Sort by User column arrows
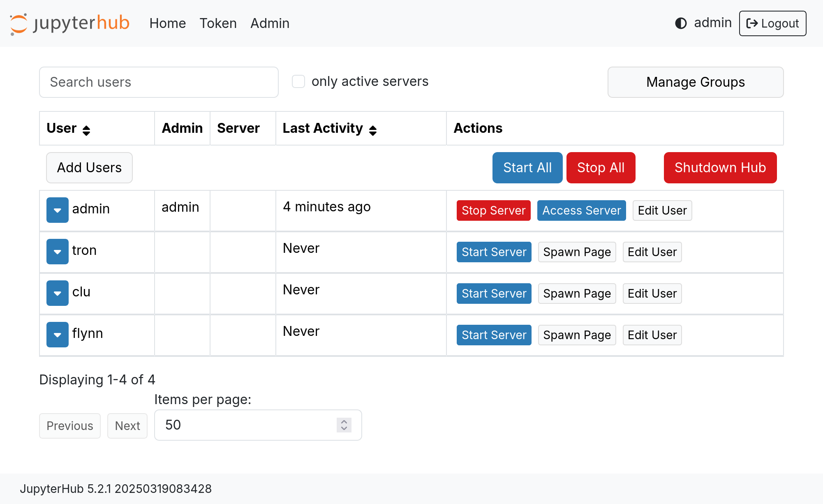 point(86,130)
